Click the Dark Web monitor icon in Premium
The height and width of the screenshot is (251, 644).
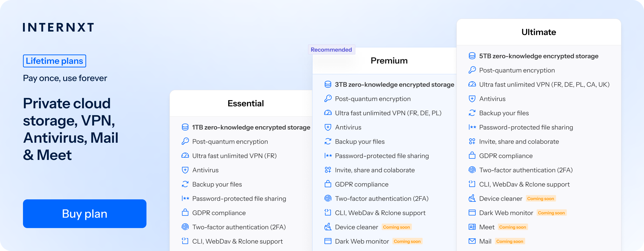pos(327,241)
